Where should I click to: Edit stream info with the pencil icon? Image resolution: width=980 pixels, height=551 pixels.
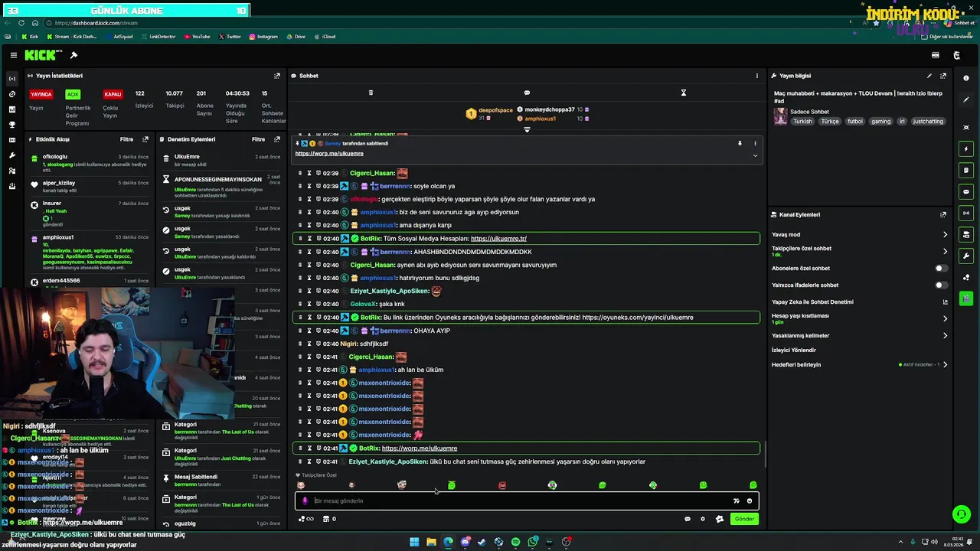929,76
